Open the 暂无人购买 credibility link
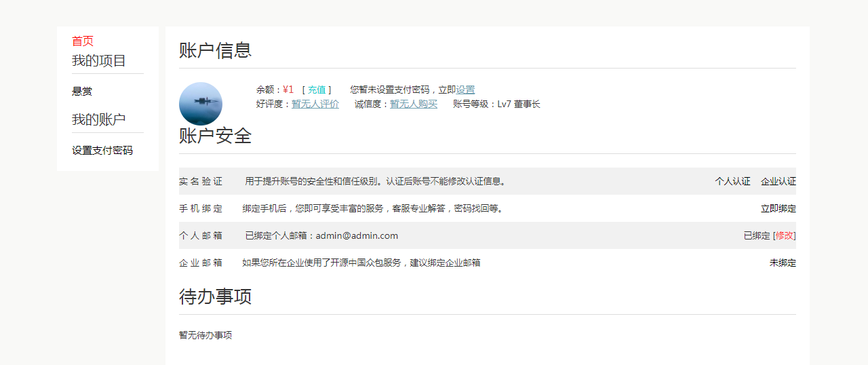Image resolution: width=868 pixels, height=365 pixels. pos(414,104)
